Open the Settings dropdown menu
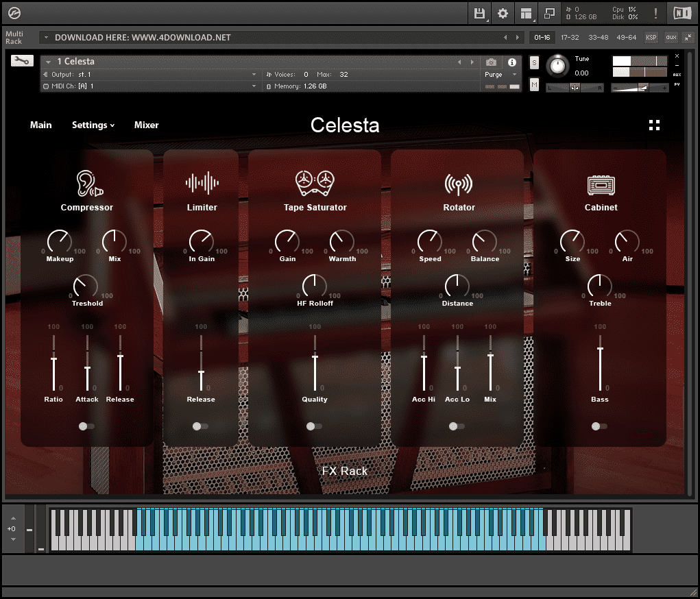Image resolution: width=700 pixels, height=599 pixels. click(93, 125)
